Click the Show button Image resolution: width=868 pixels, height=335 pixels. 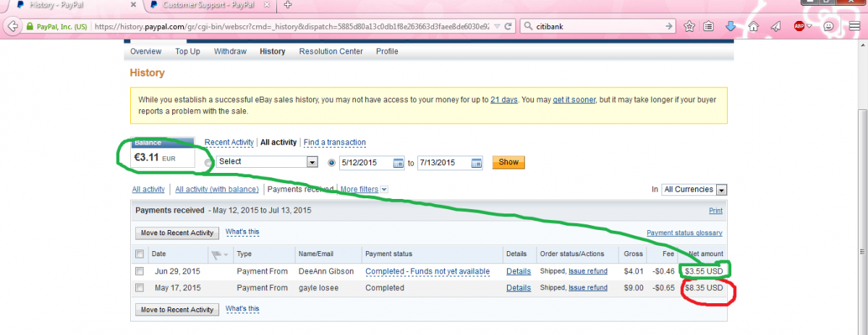[509, 162]
